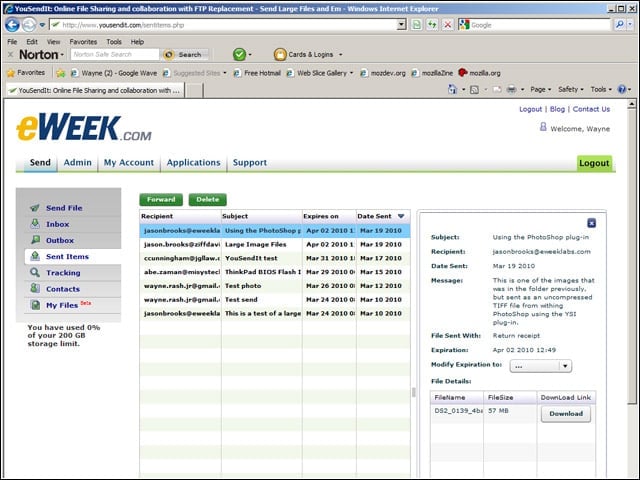Click the compatibility view icon in address bar
Image resolution: width=640 pixels, height=480 pixels.
point(416,25)
